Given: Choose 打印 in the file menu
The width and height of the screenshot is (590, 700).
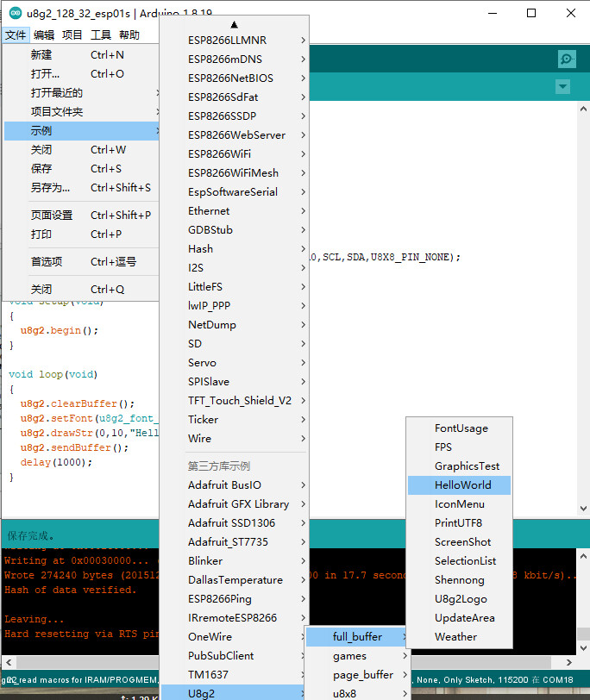Looking at the screenshot, I should (x=81, y=234).
